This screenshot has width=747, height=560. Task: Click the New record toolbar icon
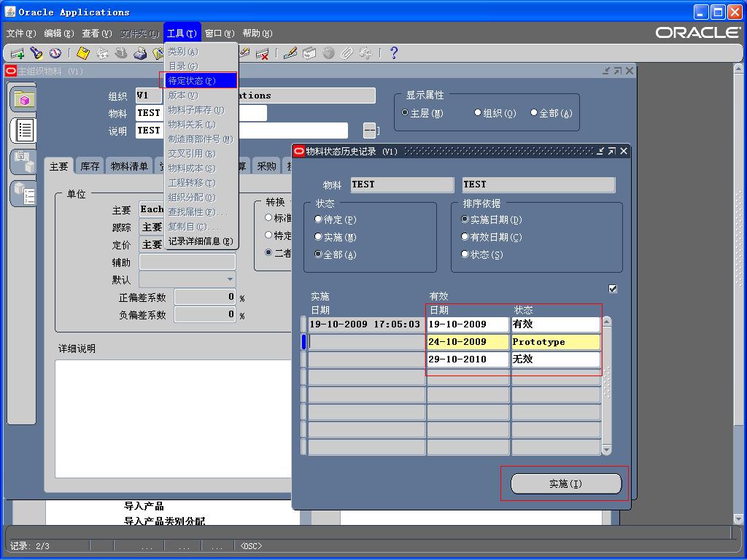pos(18,53)
